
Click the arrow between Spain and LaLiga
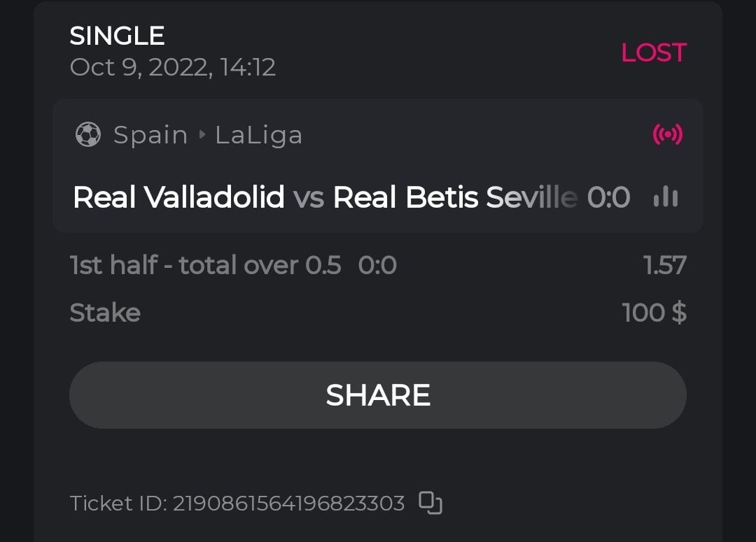pyautogui.click(x=202, y=135)
